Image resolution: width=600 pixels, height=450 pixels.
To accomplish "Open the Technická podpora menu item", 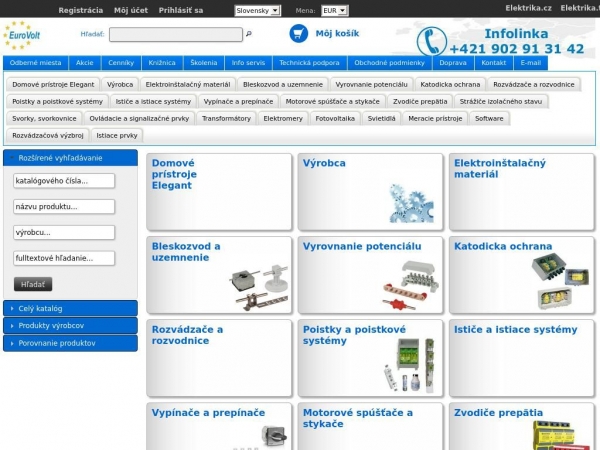I will click(309, 63).
